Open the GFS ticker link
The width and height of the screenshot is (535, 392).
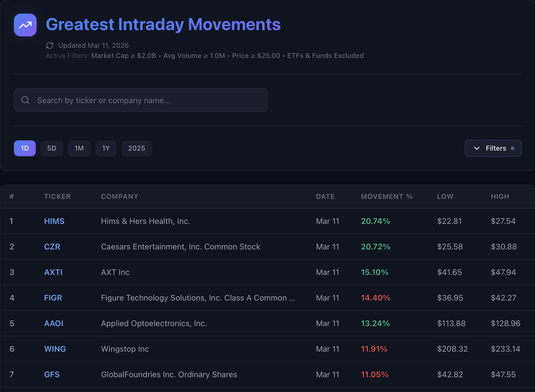52,374
